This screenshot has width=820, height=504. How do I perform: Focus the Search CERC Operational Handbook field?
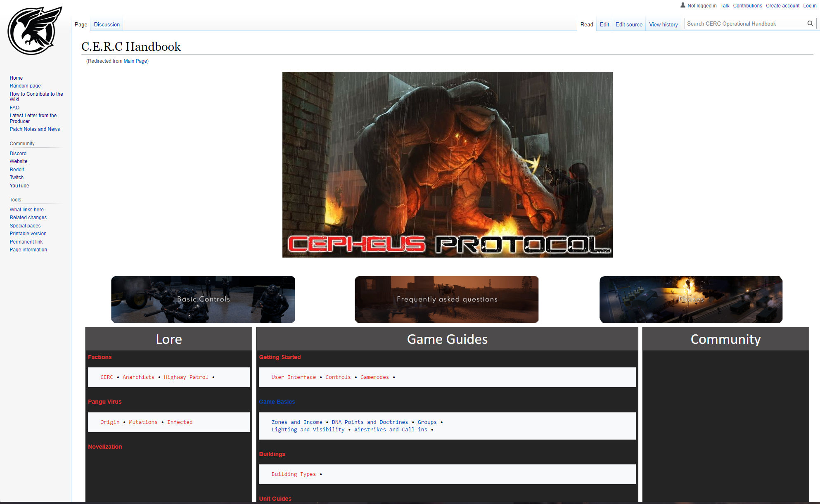click(743, 24)
